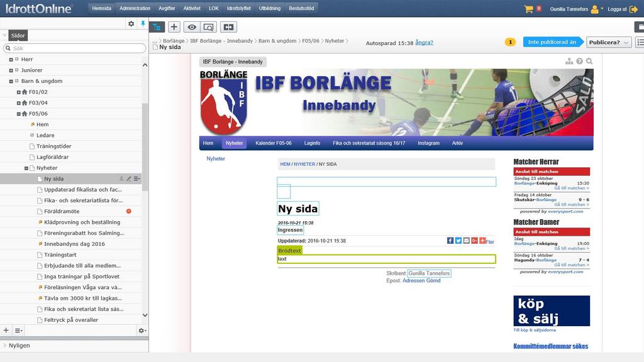
Task: Click the notification badge showing 1
Action: 510,42
